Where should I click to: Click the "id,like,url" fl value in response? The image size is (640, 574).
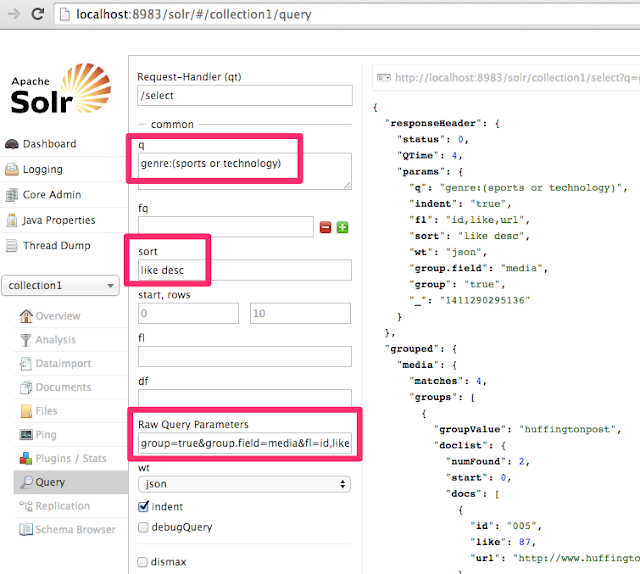(x=485, y=220)
